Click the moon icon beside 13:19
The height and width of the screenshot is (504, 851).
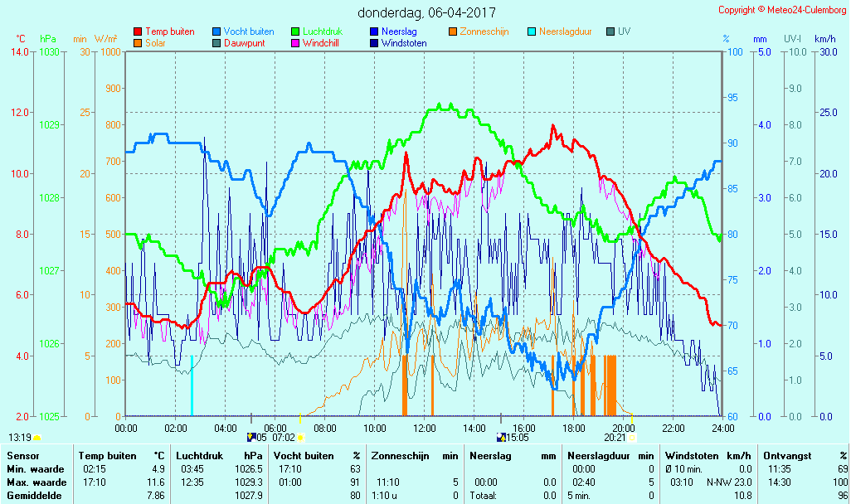pos(37,437)
